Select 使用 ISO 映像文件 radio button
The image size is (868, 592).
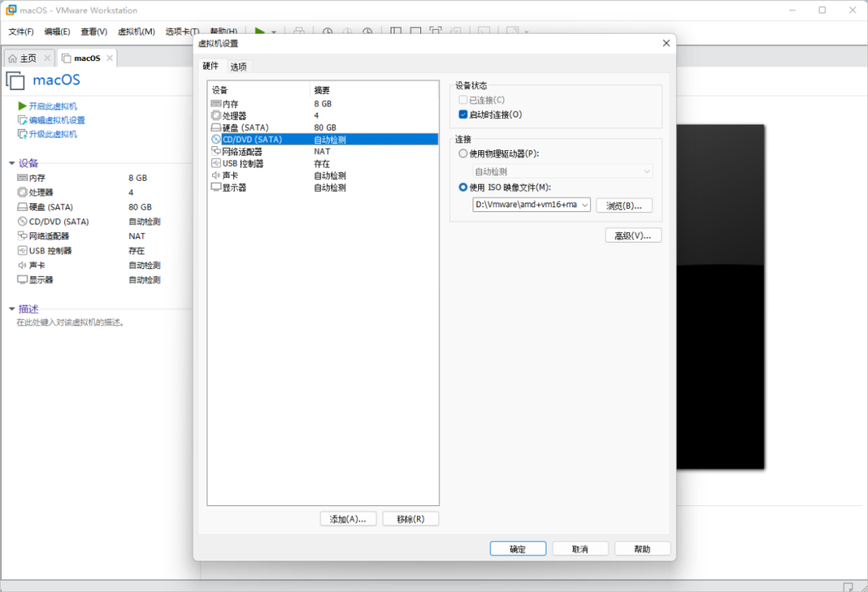[463, 187]
